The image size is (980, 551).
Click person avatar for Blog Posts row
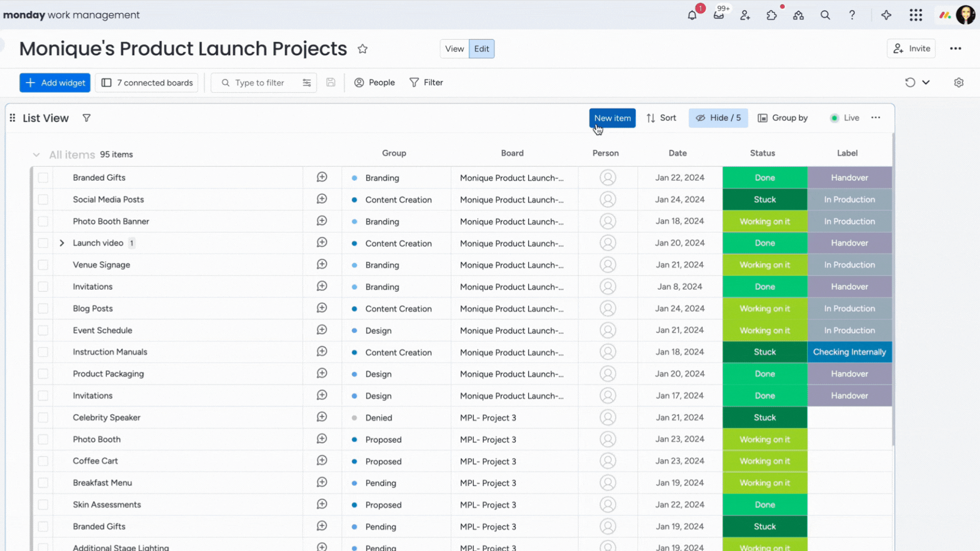pyautogui.click(x=607, y=308)
